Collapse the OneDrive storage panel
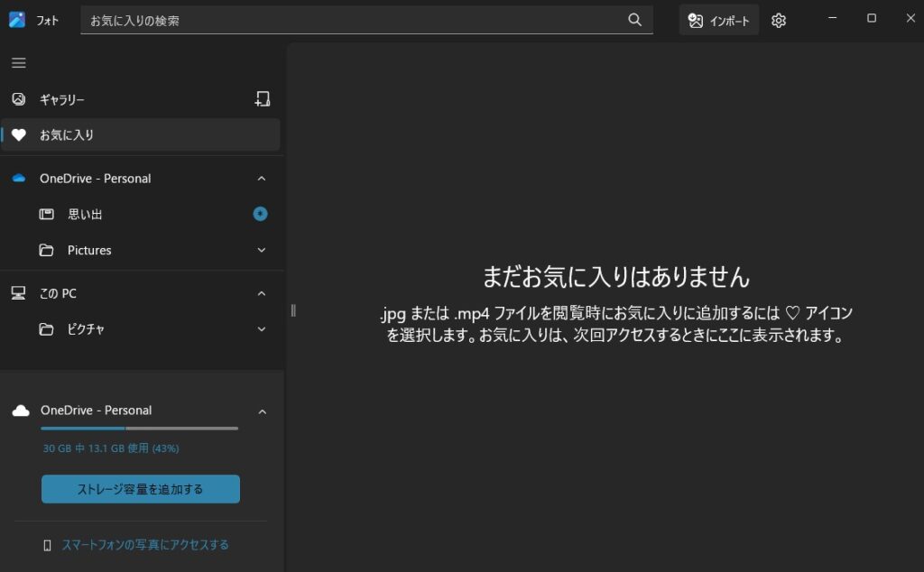Viewport: 924px width, 572px height. tap(262, 411)
